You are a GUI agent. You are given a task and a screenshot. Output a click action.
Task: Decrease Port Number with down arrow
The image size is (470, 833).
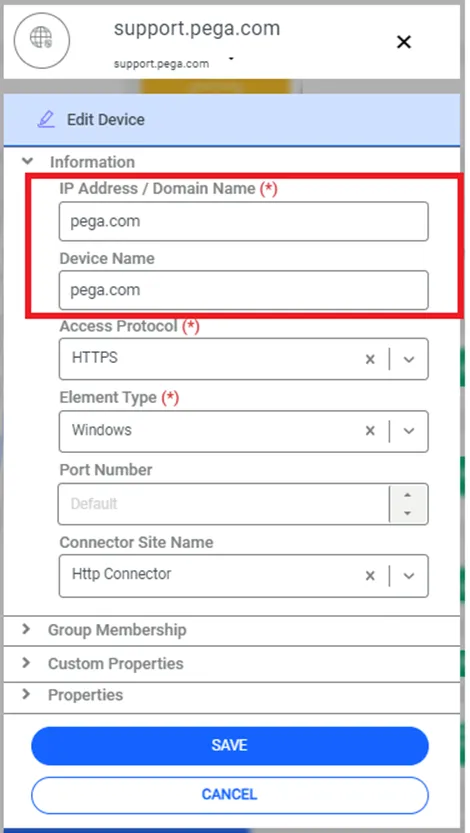click(x=407, y=513)
